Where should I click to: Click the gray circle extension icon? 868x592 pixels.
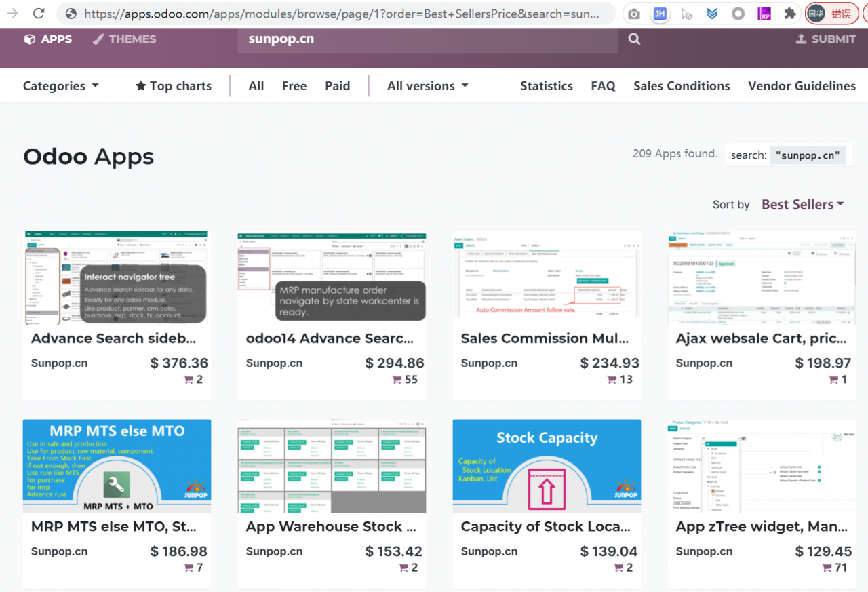(x=738, y=14)
